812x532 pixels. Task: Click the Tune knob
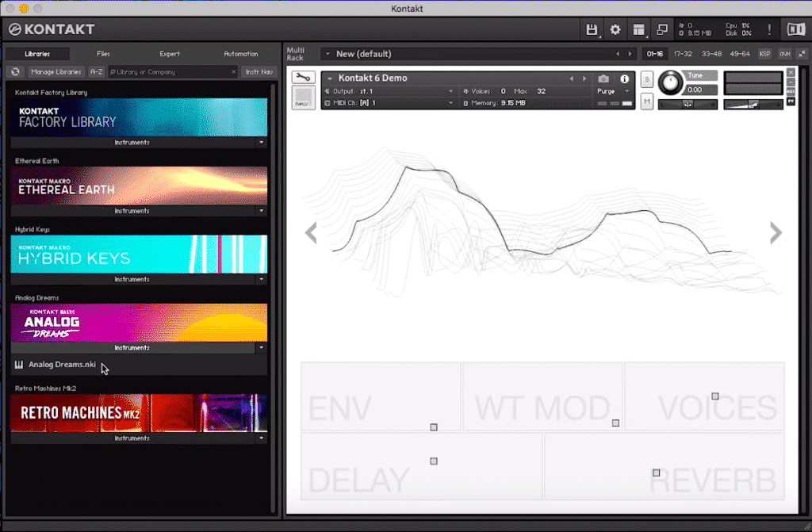click(x=671, y=83)
